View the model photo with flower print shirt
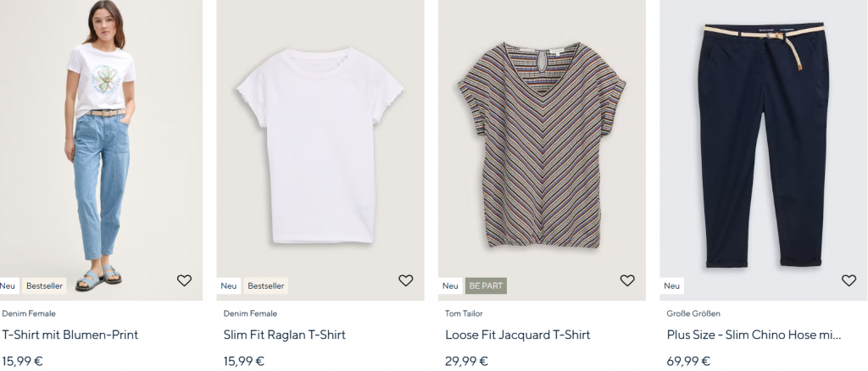The height and width of the screenshot is (371, 868). [101, 144]
